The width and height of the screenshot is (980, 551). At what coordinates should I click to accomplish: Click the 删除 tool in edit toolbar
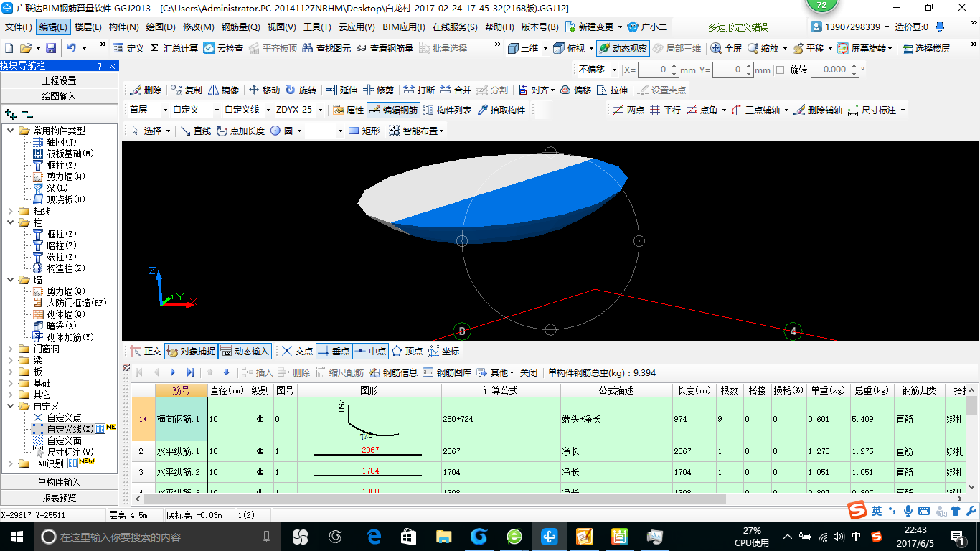146,90
